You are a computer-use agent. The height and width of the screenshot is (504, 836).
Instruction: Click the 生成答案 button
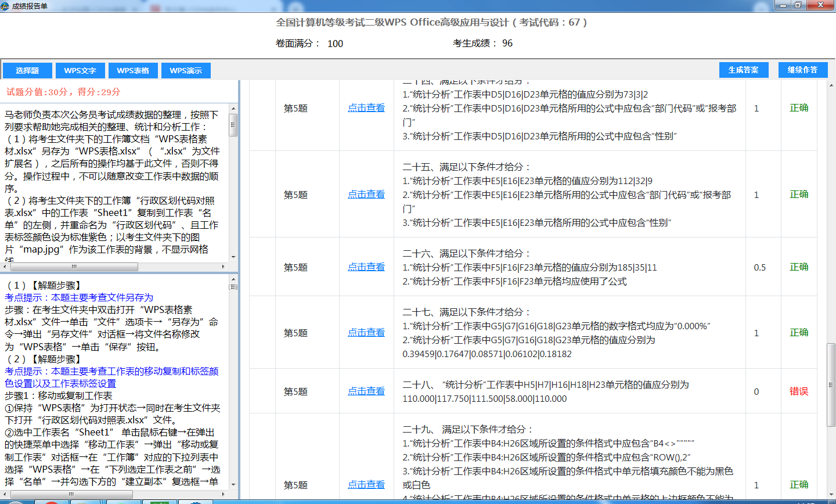point(744,70)
